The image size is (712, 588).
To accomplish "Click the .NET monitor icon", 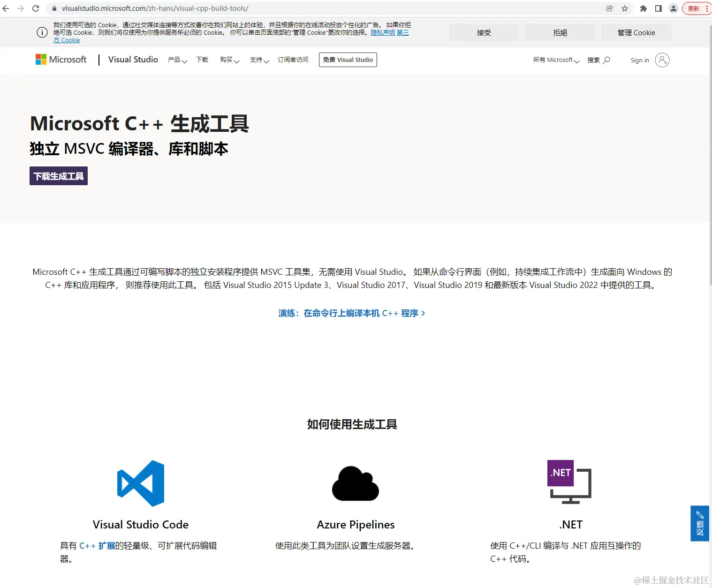I will (x=569, y=482).
